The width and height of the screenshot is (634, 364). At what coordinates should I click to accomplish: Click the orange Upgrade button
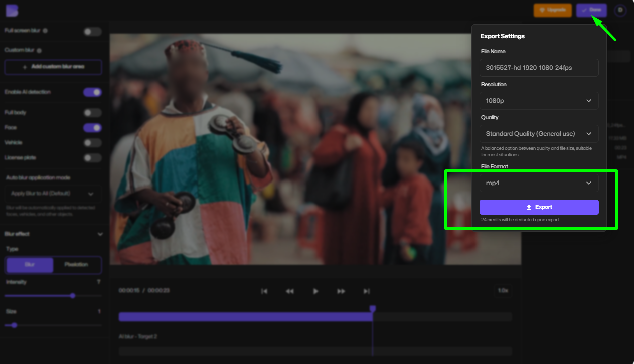pos(553,10)
